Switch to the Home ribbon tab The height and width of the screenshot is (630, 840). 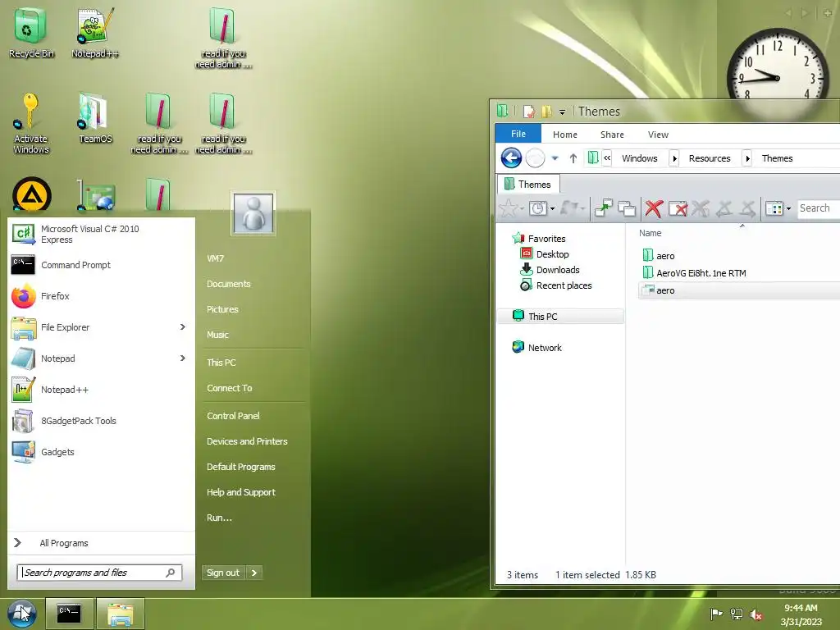pos(565,135)
